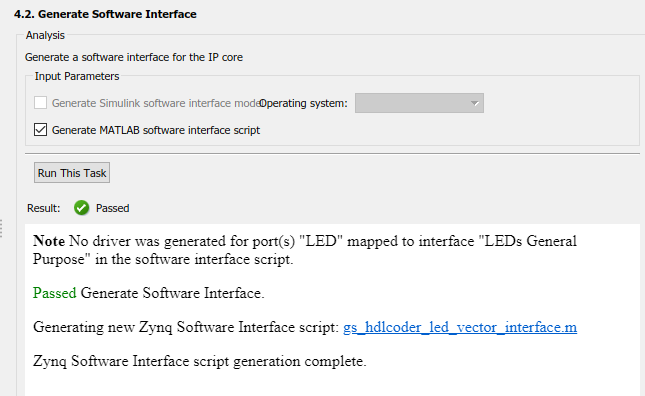This screenshot has width=645, height=396.
Task: Click the Analysis group label
Action: 45,35
